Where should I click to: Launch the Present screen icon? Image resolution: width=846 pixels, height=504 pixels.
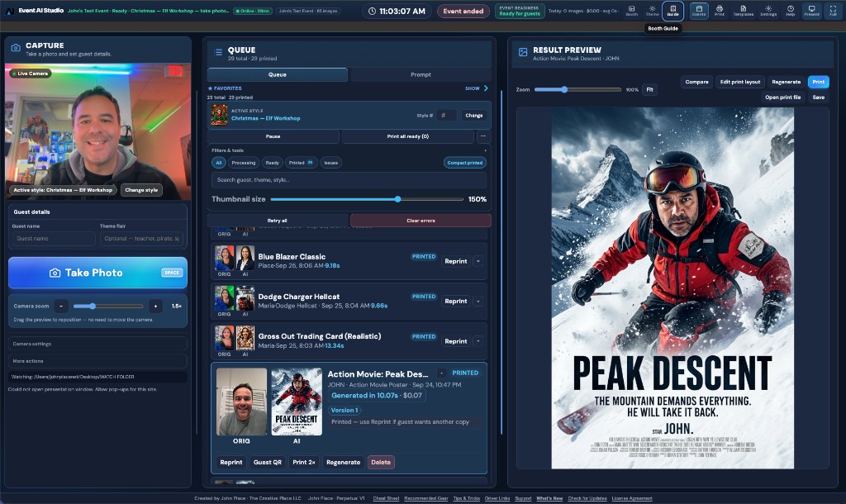[x=811, y=11]
